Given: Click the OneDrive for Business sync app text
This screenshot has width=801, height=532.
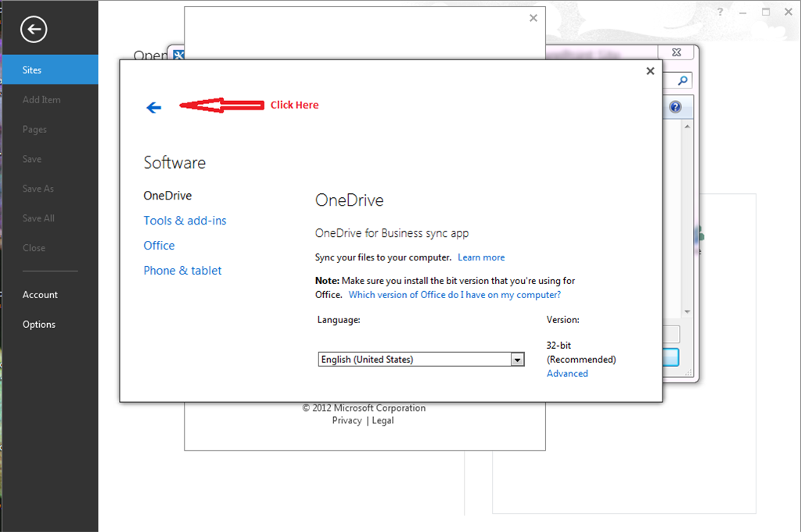Looking at the screenshot, I should click(392, 233).
